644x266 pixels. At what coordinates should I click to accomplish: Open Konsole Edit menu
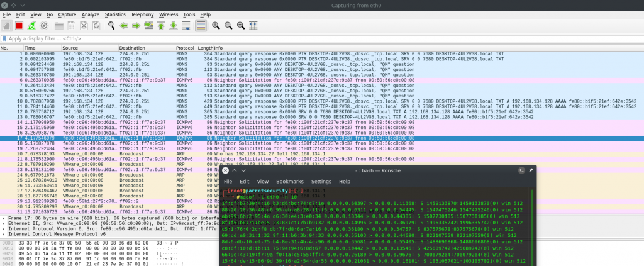(245, 182)
